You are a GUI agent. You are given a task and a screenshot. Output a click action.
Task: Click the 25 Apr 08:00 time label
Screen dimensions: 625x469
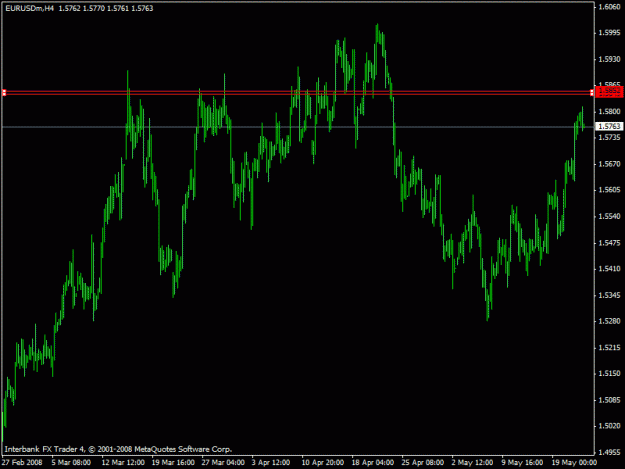(x=423, y=462)
